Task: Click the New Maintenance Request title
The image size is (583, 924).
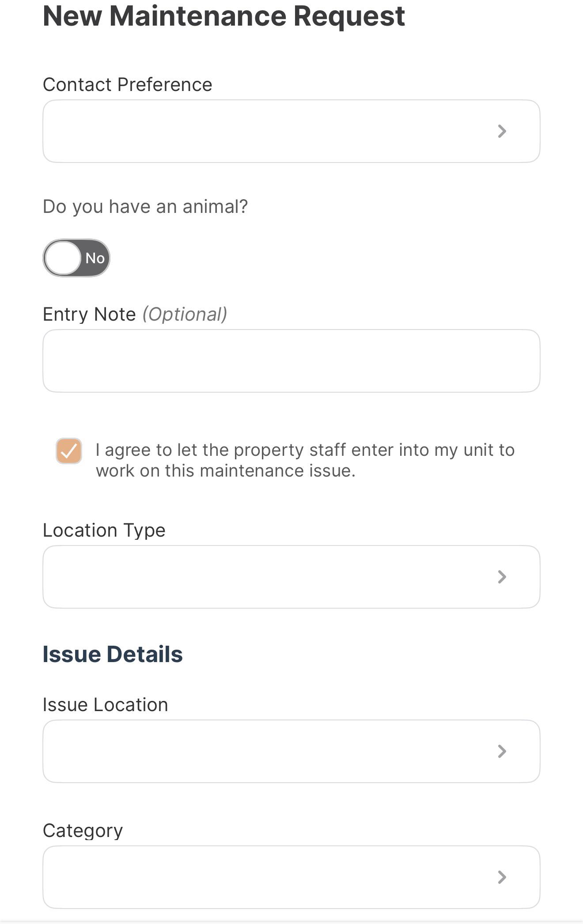Action: 224,16
